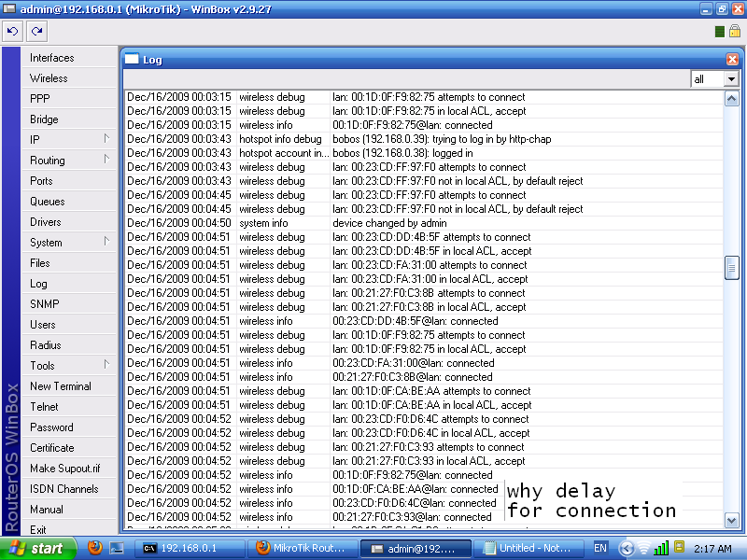The height and width of the screenshot is (560, 747).
Task: Click the yellow tray icon beside the clock
Action: [680, 547]
